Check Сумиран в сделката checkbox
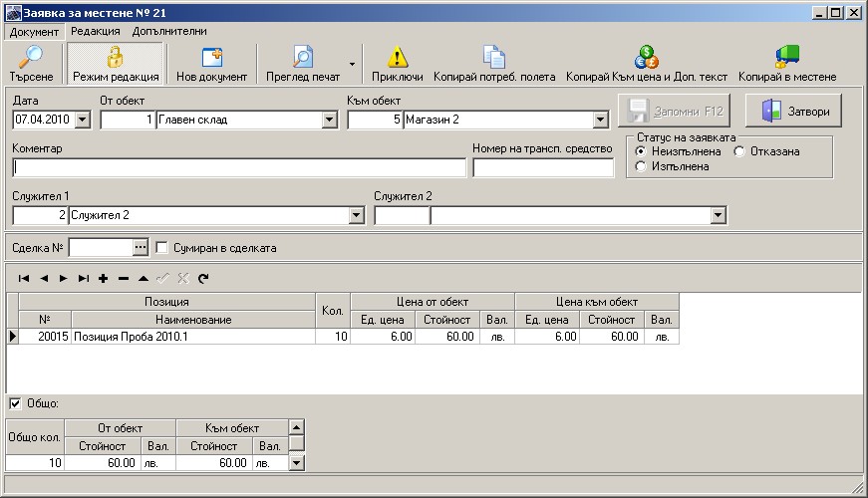This screenshot has width=868, height=498. click(x=161, y=247)
